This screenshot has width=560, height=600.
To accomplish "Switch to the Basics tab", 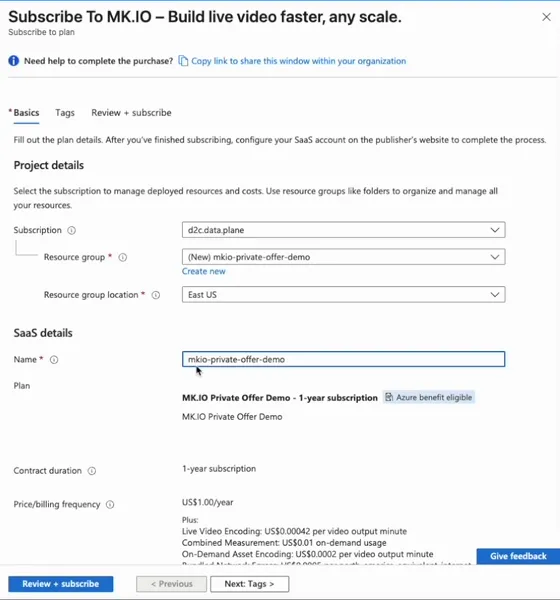I will [x=26, y=113].
